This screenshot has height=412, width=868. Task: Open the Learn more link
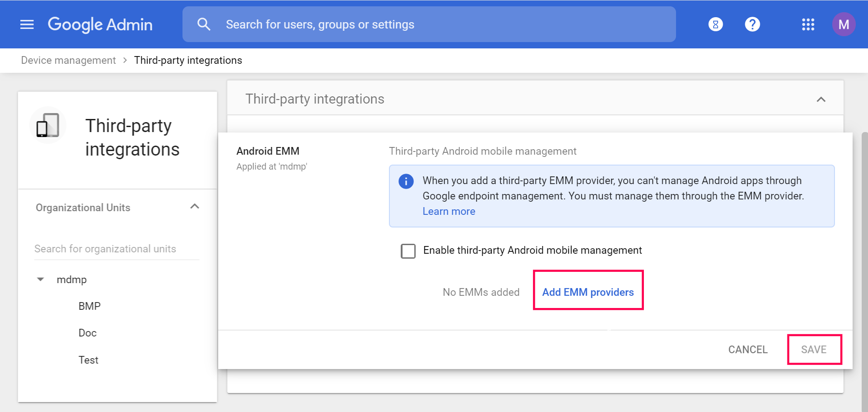449,211
